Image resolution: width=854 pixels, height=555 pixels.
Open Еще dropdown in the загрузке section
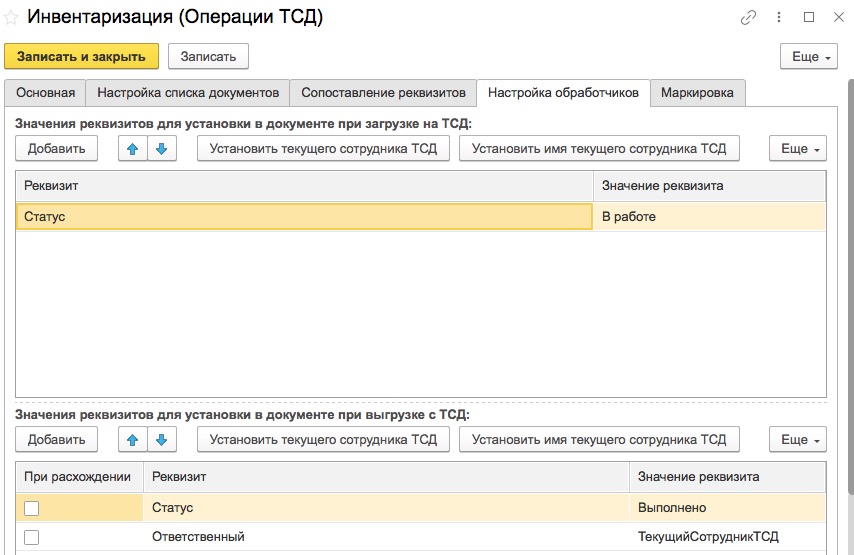tap(798, 149)
